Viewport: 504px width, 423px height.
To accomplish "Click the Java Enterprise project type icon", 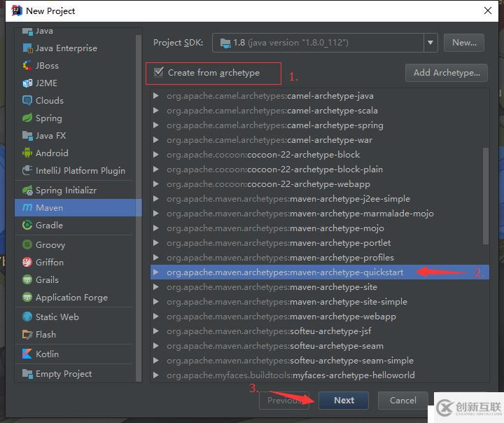I will (27, 48).
